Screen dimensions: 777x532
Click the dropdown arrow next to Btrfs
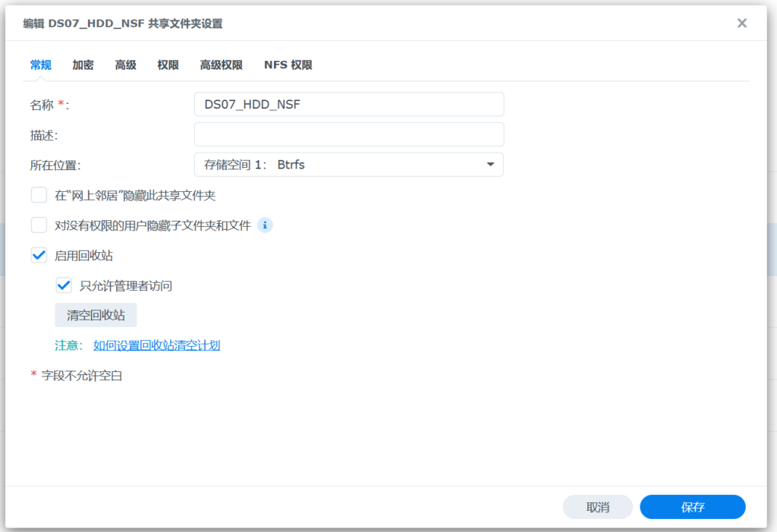[490, 165]
